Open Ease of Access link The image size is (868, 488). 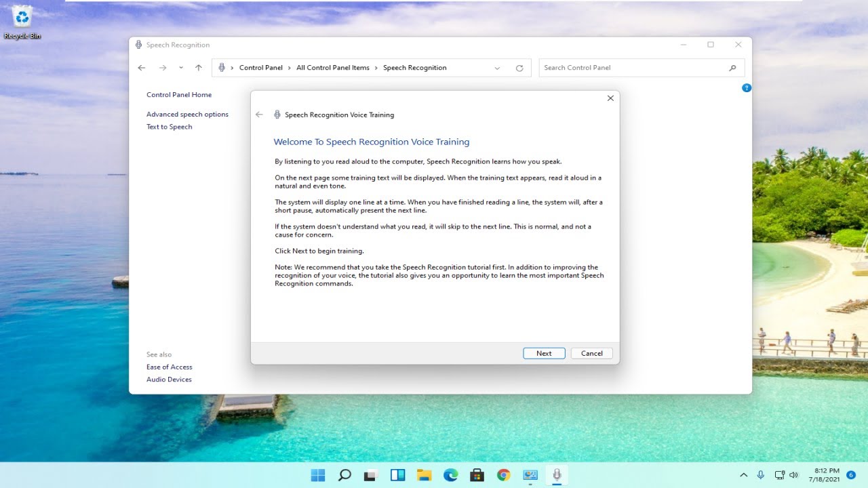(170, 367)
